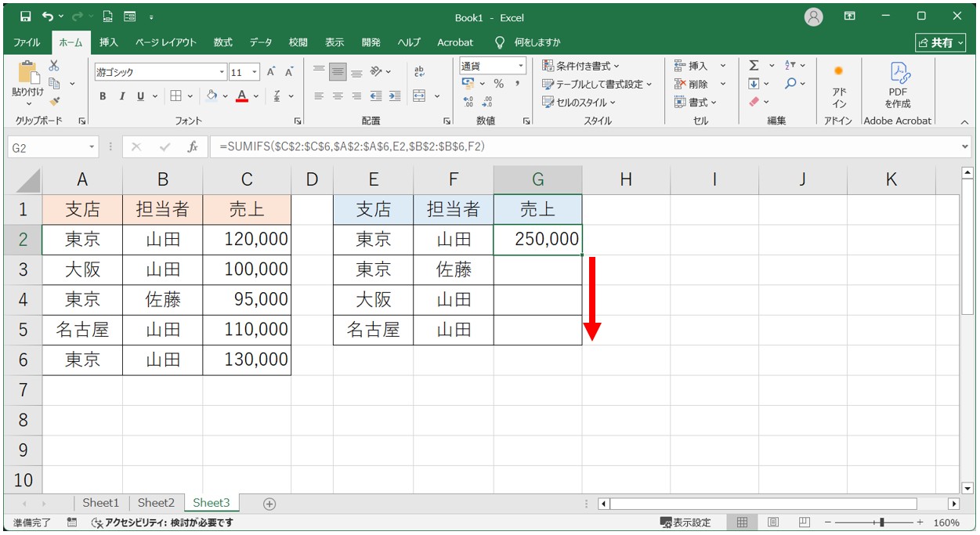
Task: Click Format (書式) cells button
Action: point(696,102)
